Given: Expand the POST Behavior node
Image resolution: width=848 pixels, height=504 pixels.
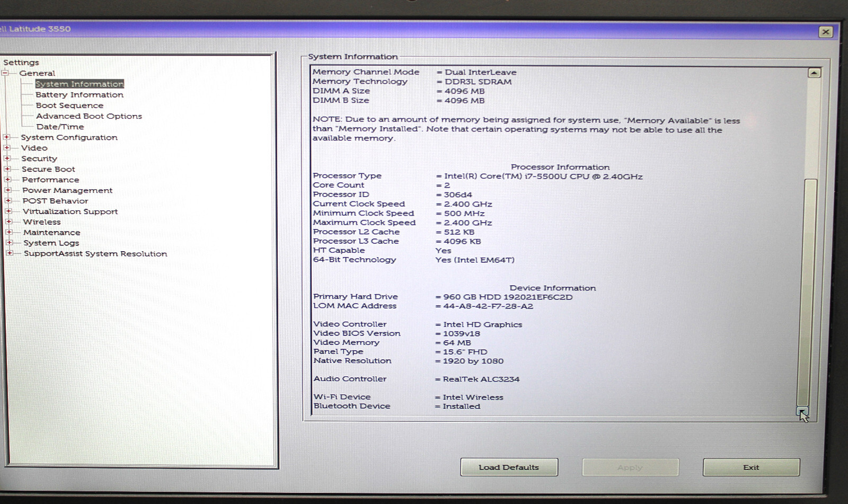Looking at the screenshot, I should tap(8, 200).
